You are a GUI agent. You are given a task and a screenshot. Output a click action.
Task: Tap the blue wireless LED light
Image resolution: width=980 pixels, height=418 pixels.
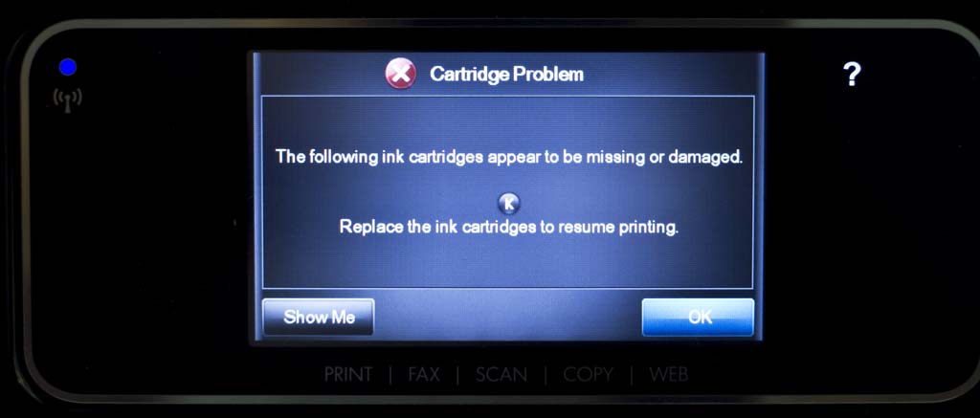[x=68, y=67]
